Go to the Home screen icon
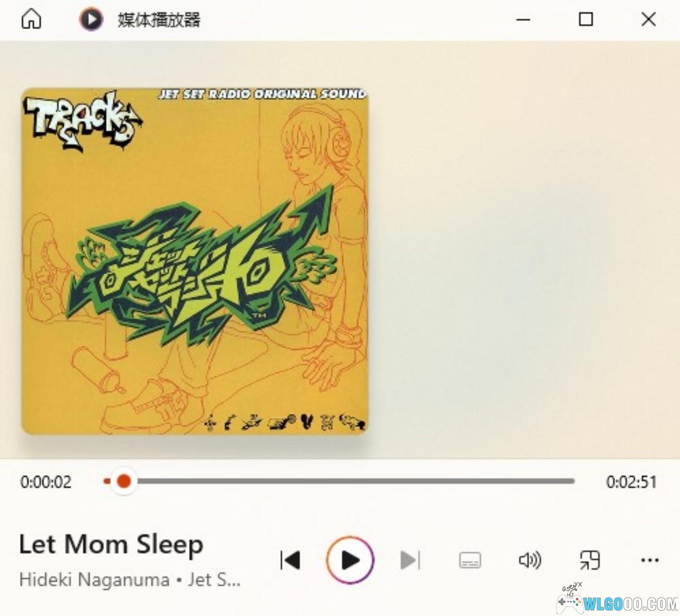Image resolution: width=680 pixels, height=616 pixels. (x=32, y=19)
